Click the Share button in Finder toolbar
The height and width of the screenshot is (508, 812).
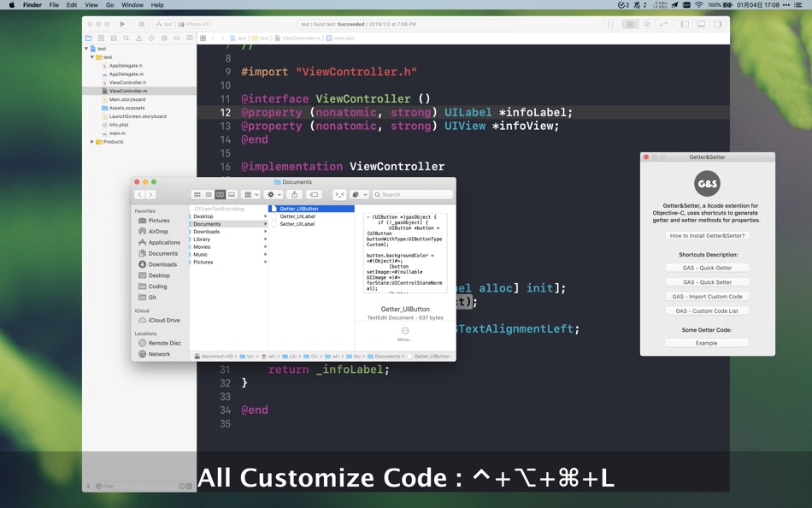point(295,194)
